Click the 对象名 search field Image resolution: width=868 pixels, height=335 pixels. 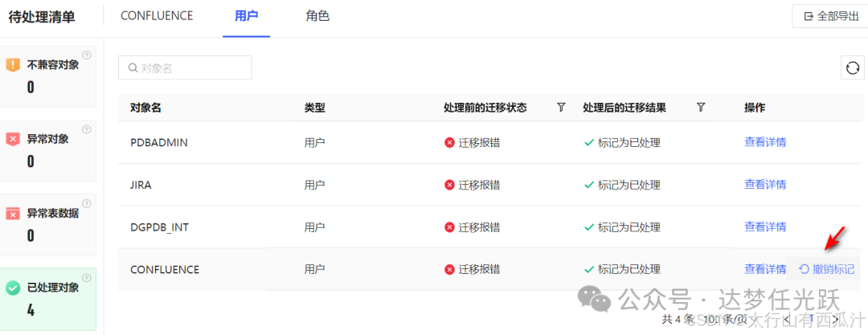pos(186,68)
